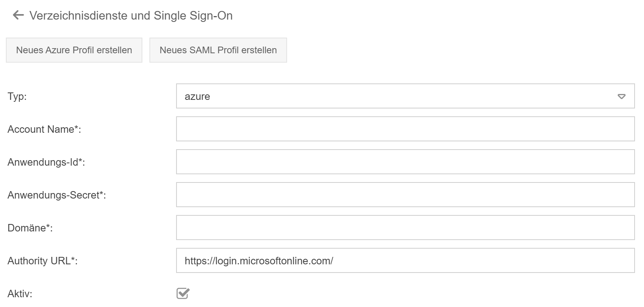Click the 'Domäne*:' label
Image resolution: width=644 pixels, height=307 pixels.
[x=30, y=228]
